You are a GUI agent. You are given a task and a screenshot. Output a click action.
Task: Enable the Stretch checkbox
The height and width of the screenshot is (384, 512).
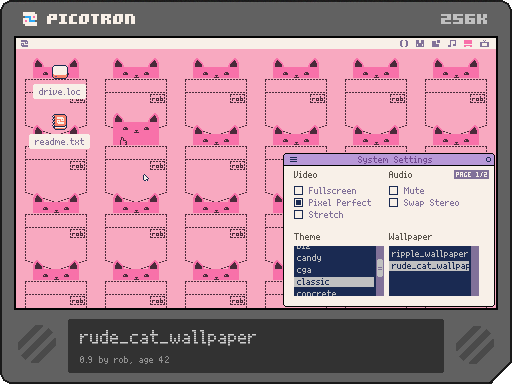[x=298, y=214]
